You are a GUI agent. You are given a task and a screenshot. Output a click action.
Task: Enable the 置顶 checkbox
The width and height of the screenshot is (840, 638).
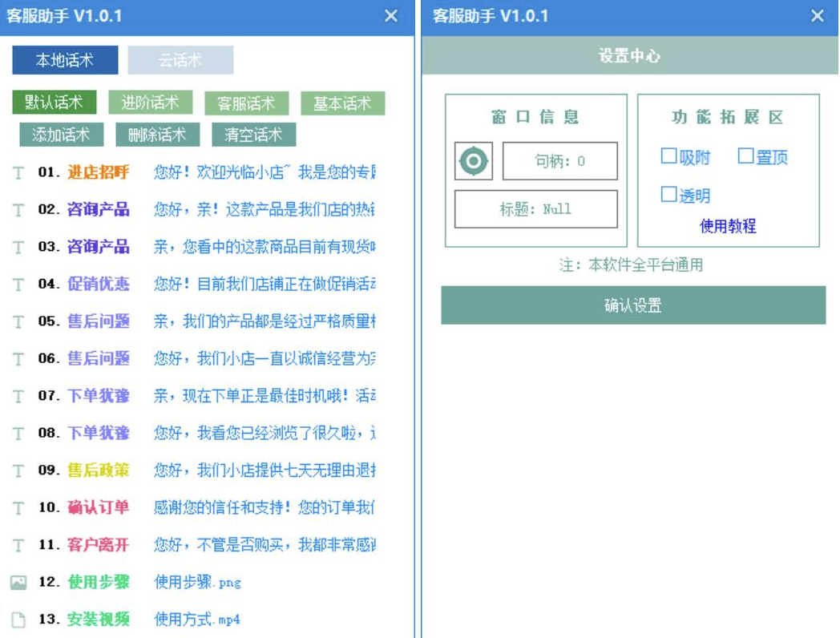pyautogui.click(x=745, y=156)
